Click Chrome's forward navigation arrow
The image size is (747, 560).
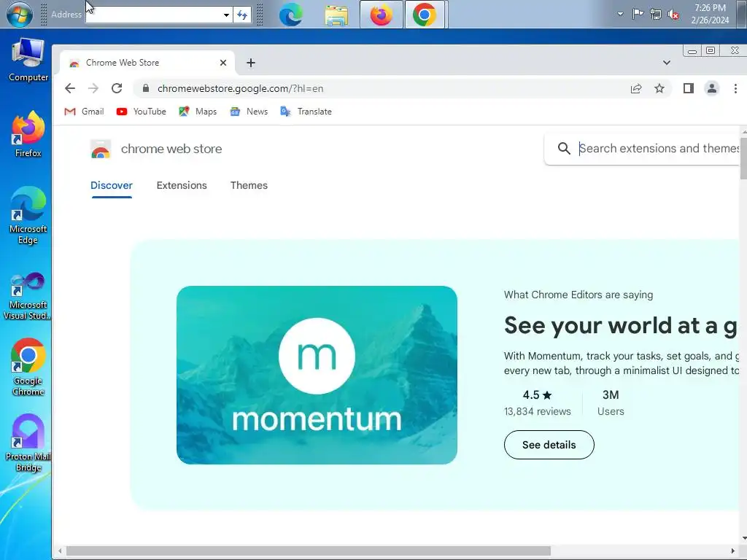pyautogui.click(x=93, y=88)
